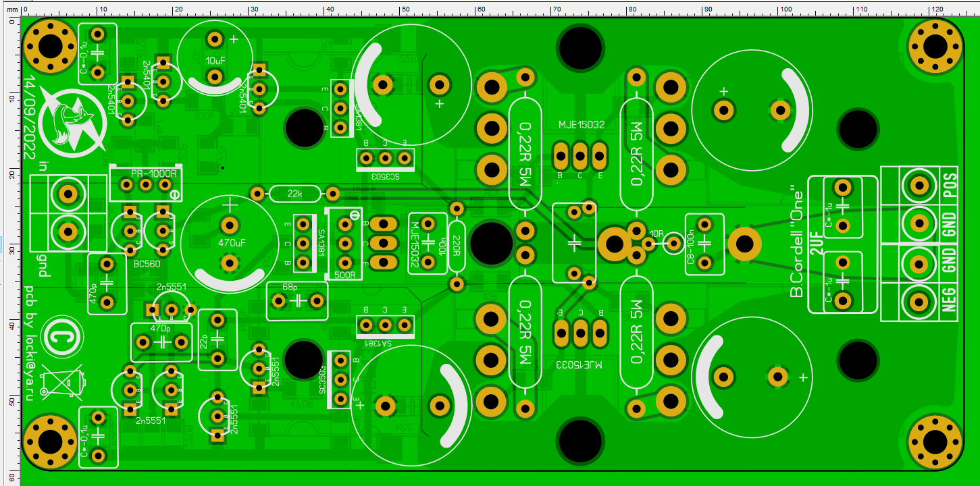Click the PR-1000R trimmer label
Screen dimensions: 980x486
(154, 173)
